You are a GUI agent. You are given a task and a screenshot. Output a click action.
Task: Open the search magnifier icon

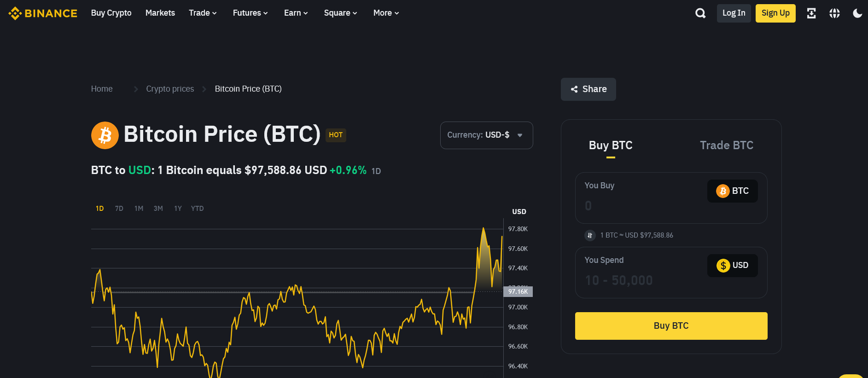pos(700,13)
